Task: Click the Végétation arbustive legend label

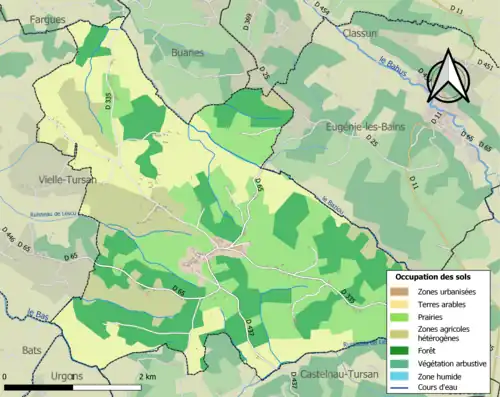Action: pos(452,364)
